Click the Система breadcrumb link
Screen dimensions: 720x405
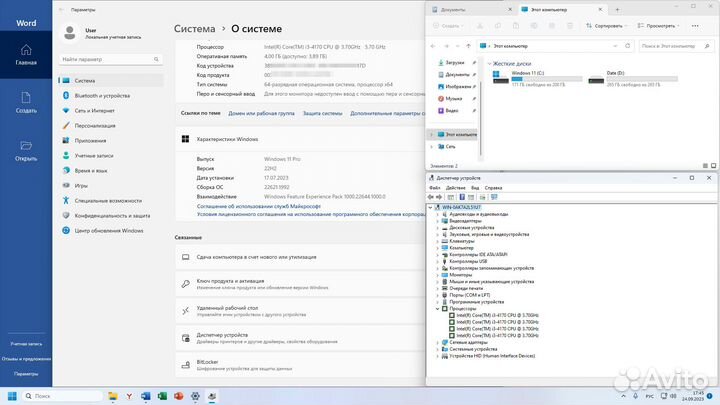pyautogui.click(x=194, y=28)
